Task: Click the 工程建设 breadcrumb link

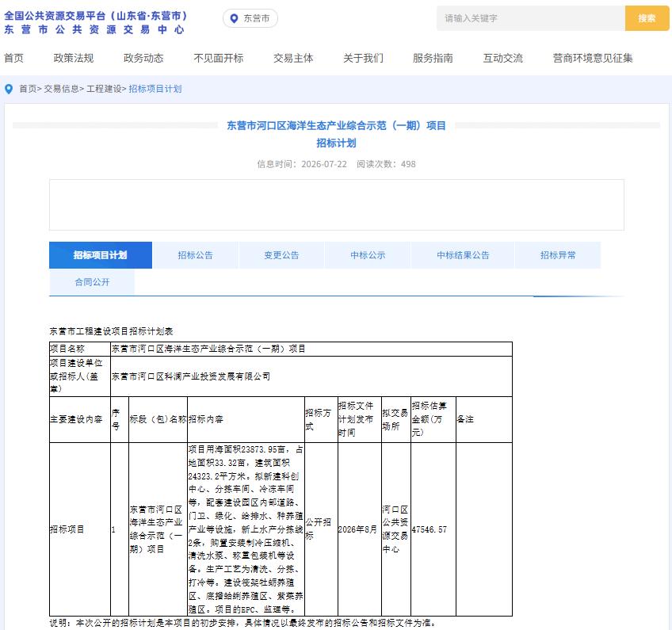Action: (104, 89)
